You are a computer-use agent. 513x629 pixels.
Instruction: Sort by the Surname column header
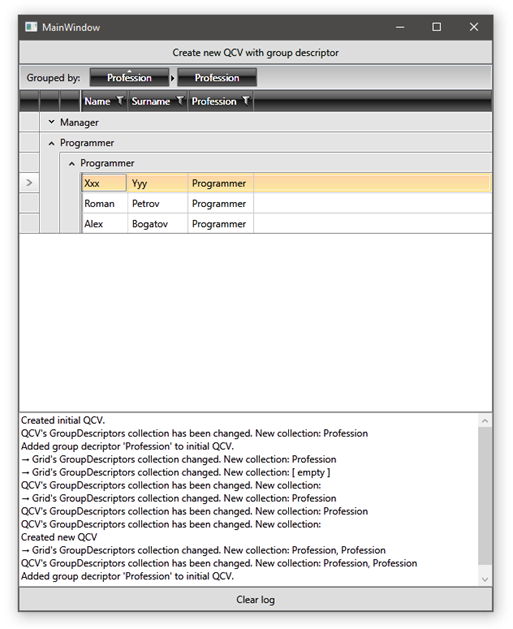pyautogui.click(x=151, y=101)
